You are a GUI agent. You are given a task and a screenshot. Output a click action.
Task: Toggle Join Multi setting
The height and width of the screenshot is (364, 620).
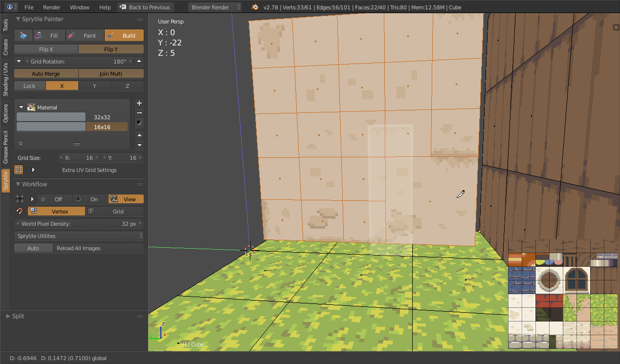point(111,74)
